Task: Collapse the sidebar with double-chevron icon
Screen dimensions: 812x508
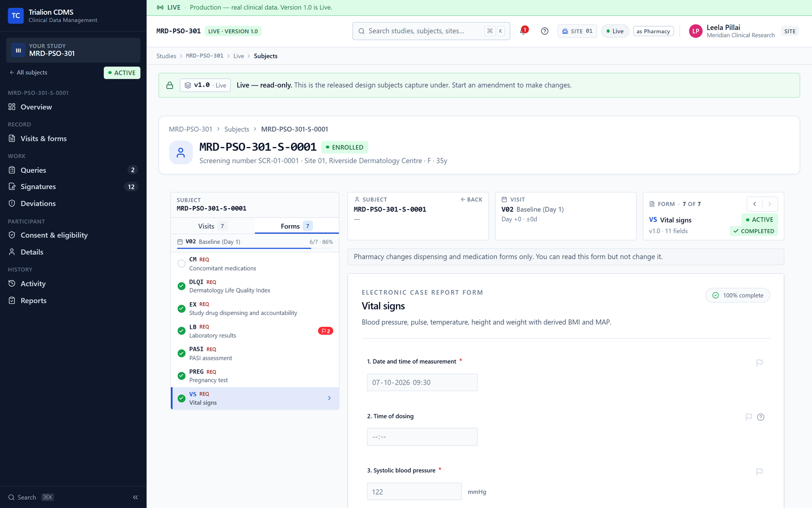Action: click(x=135, y=497)
